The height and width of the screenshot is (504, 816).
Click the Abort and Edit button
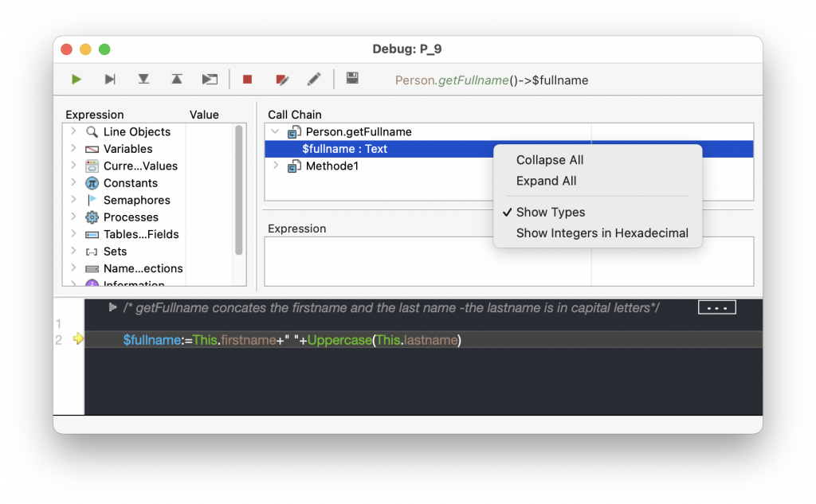(281, 80)
